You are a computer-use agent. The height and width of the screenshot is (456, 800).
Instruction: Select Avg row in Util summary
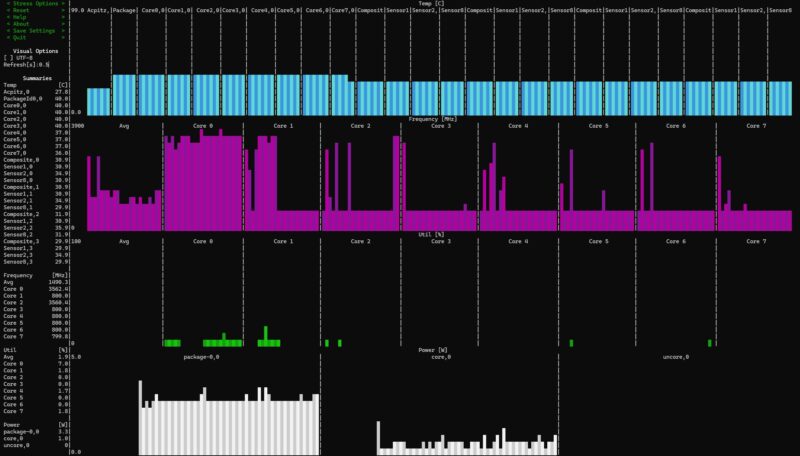36,357
